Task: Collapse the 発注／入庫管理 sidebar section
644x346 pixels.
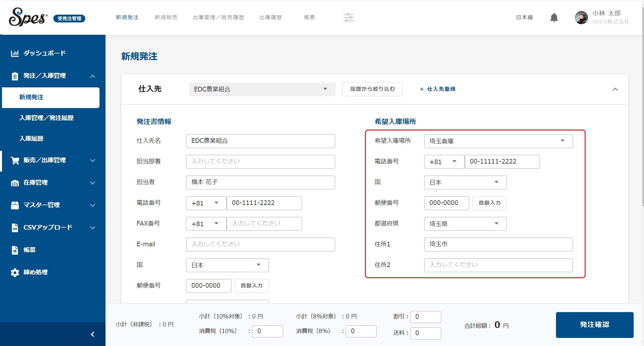Action: 93,76
